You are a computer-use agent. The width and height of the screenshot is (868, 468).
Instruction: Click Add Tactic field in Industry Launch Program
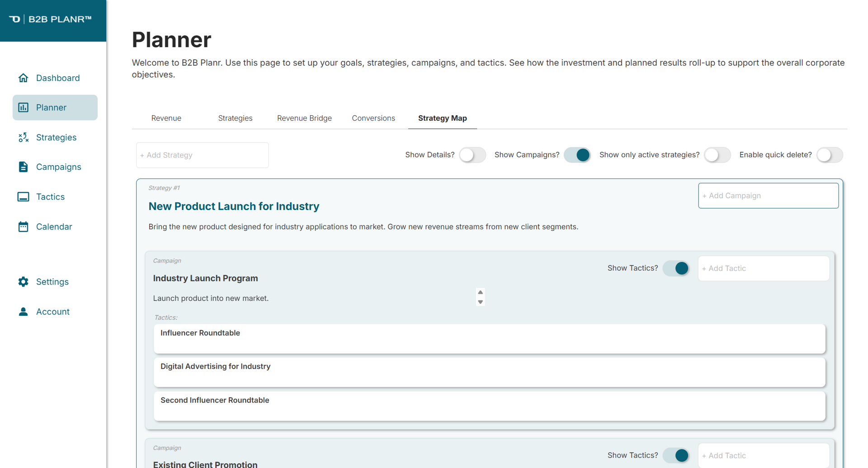click(x=764, y=268)
